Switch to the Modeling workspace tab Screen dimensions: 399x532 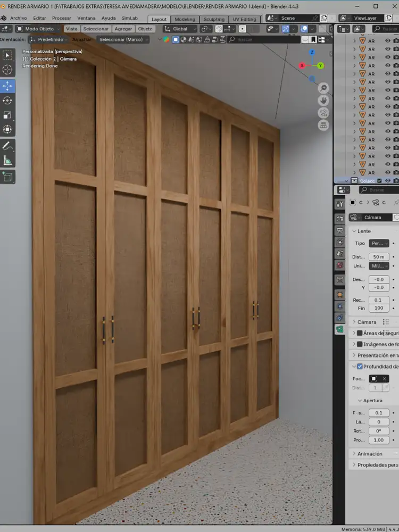tap(185, 19)
